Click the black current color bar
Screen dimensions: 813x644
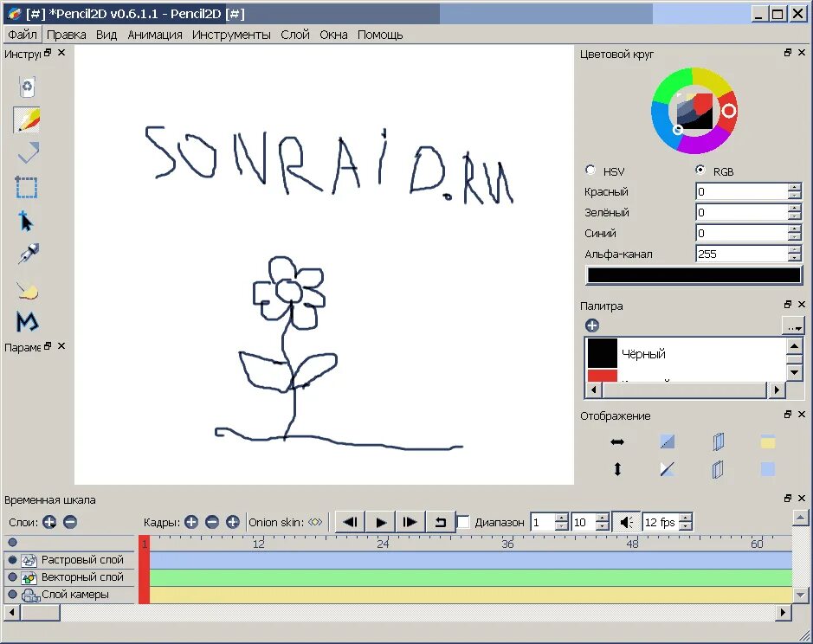click(x=694, y=274)
